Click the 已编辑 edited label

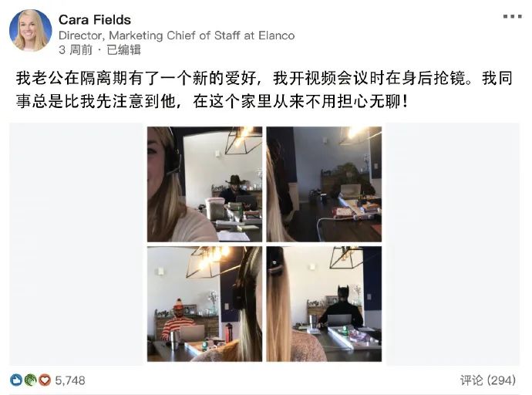[x=124, y=50]
